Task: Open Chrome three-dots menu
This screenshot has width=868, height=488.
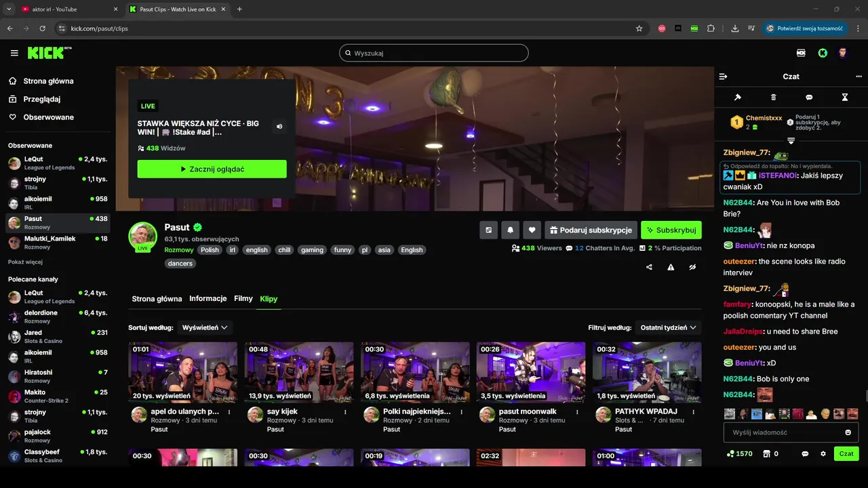Action: [858, 28]
